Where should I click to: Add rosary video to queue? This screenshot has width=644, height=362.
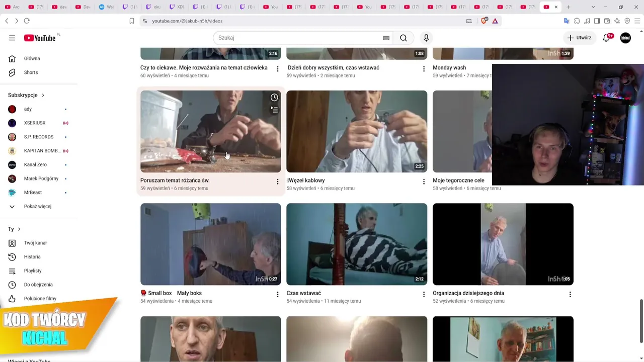click(x=274, y=109)
